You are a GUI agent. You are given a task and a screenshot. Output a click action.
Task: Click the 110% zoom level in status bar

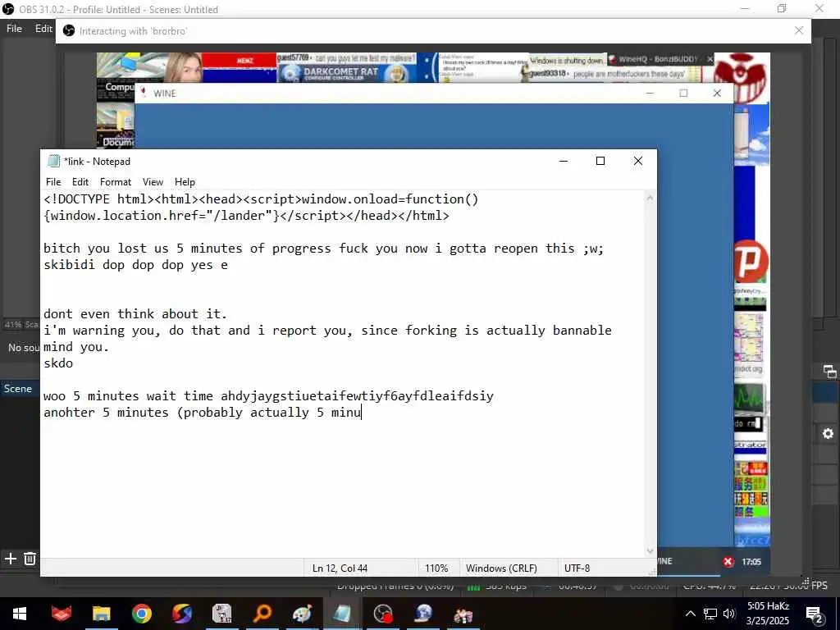point(436,568)
